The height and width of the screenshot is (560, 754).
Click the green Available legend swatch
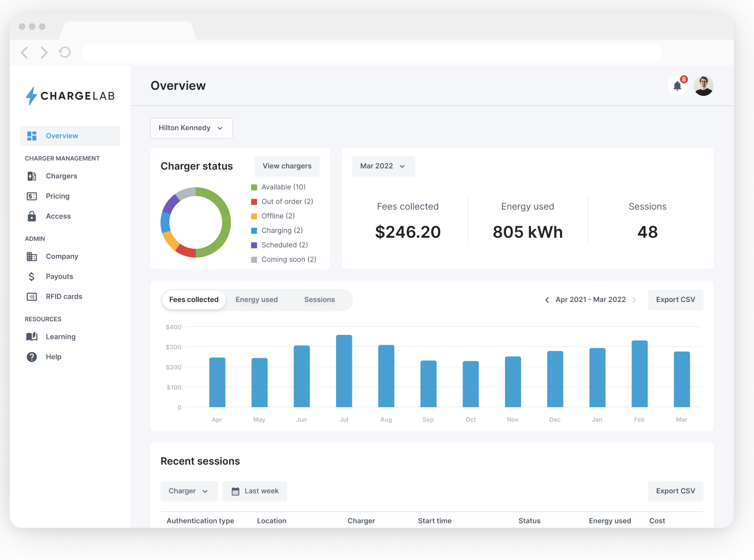click(254, 187)
